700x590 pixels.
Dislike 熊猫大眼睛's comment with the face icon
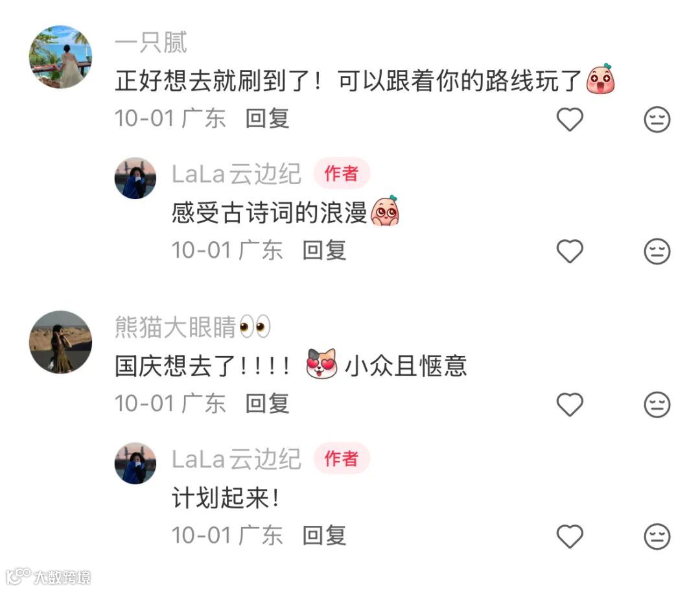pos(657,404)
